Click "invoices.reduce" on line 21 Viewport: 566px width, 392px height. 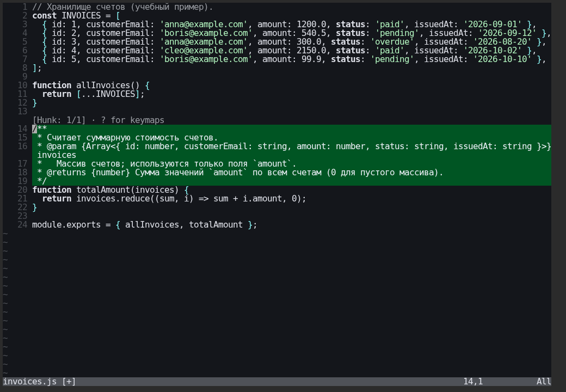(x=113, y=199)
